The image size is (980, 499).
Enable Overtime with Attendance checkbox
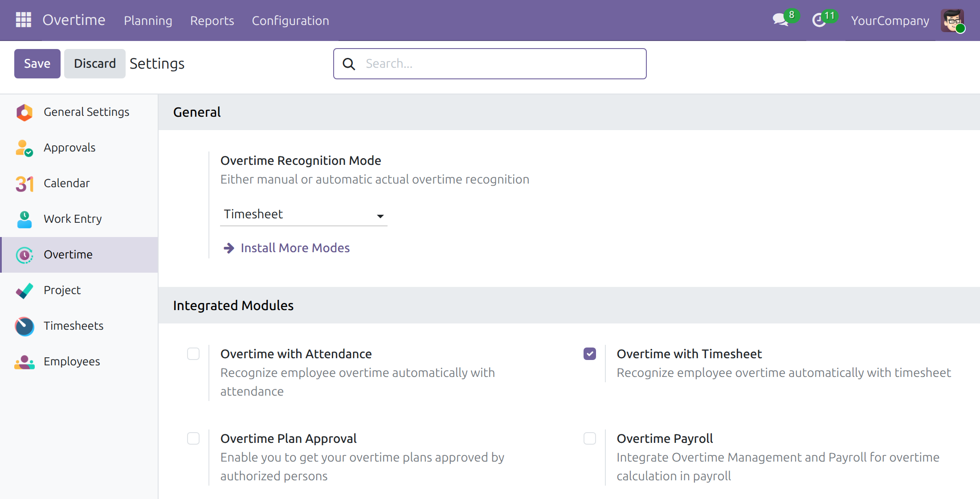[193, 354]
